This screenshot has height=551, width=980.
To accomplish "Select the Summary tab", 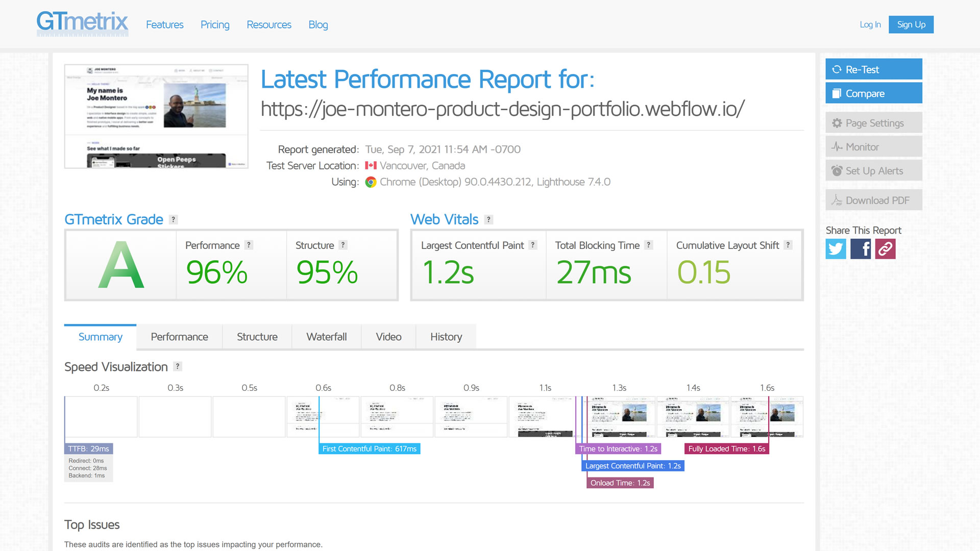I will tap(101, 337).
